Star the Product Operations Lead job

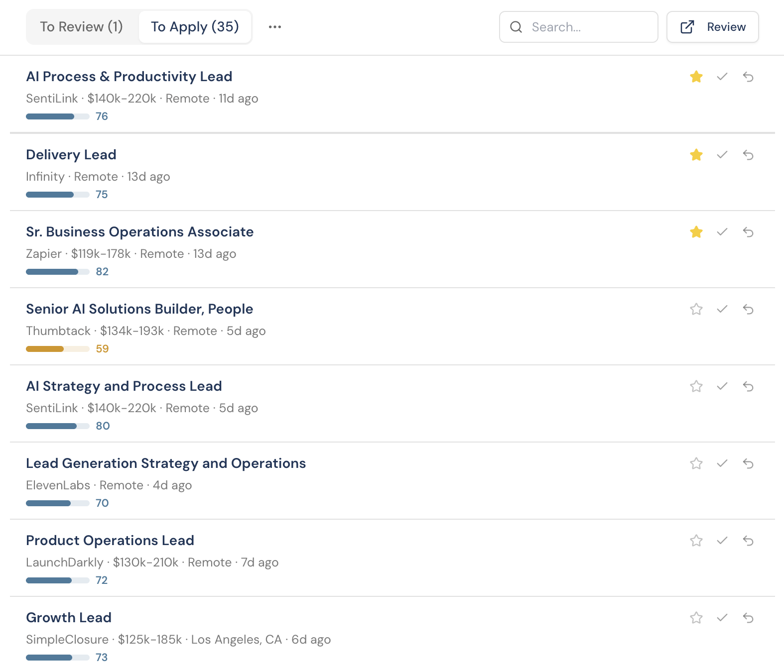pyautogui.click(x=696, y=541)
